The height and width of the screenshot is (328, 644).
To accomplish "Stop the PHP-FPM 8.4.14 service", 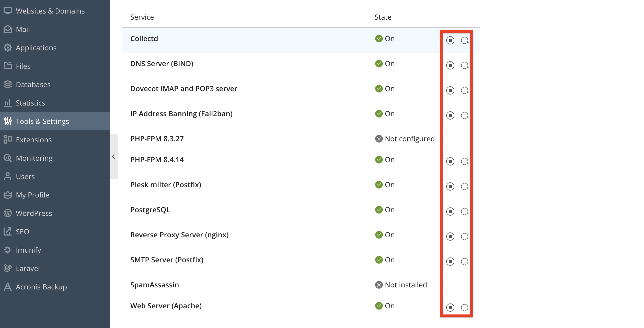I will pyautogui.click(x=450, y=161).
